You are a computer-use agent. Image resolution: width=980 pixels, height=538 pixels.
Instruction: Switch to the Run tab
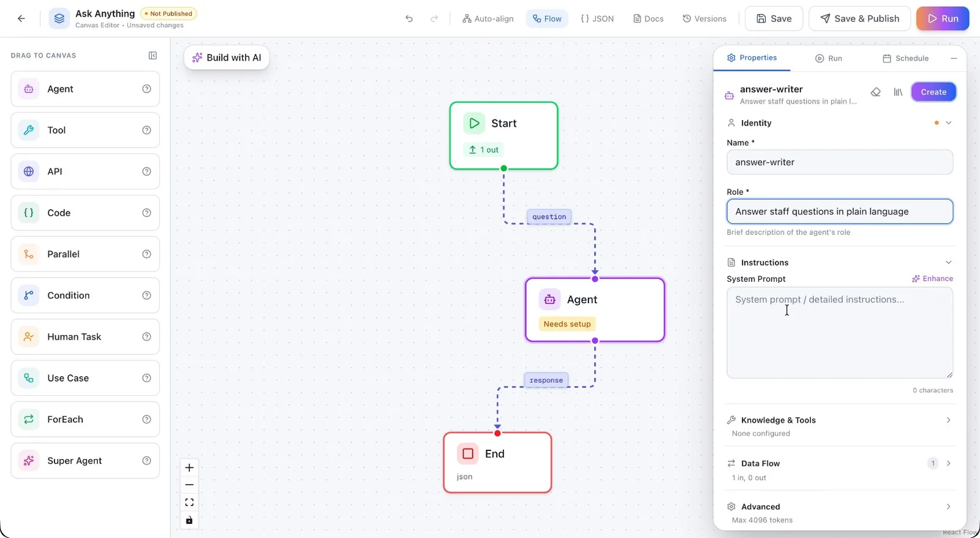pyautogui.click(x=829, y=58)
